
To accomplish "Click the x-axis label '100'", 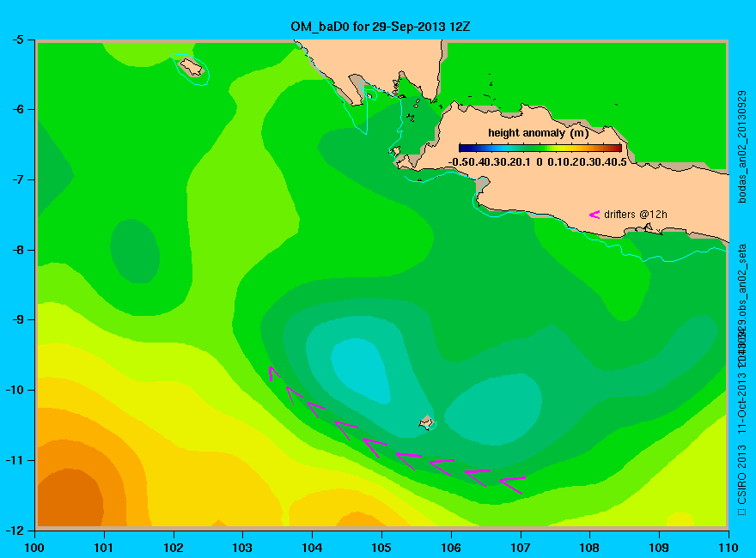I will (x=34, y=548).
